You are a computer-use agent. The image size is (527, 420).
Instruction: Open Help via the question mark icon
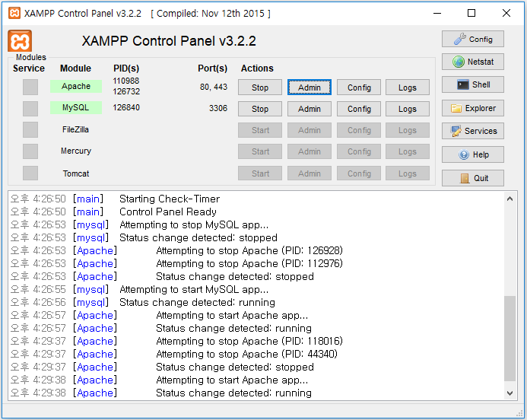(472, 154)
